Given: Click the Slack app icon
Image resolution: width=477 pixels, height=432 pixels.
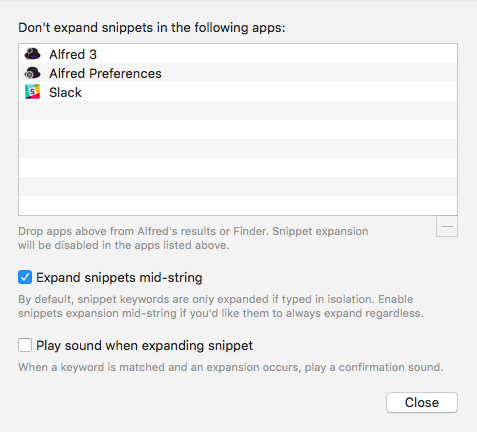Looking at the screenshot, I should pos(32,92).
